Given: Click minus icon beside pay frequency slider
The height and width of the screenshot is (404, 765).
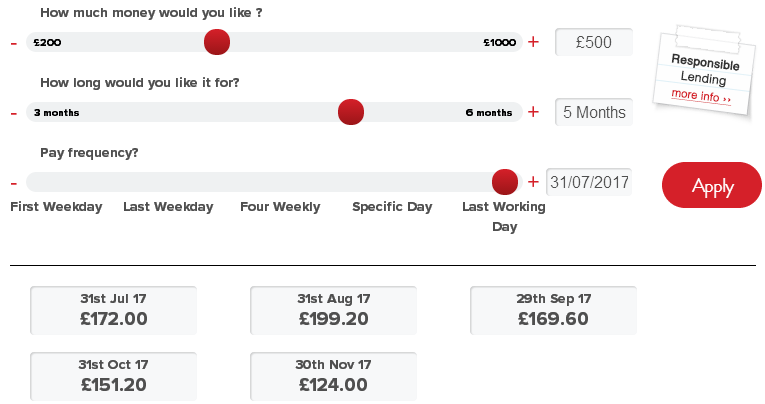Looking at the screenshot, I should click(14, 184).
